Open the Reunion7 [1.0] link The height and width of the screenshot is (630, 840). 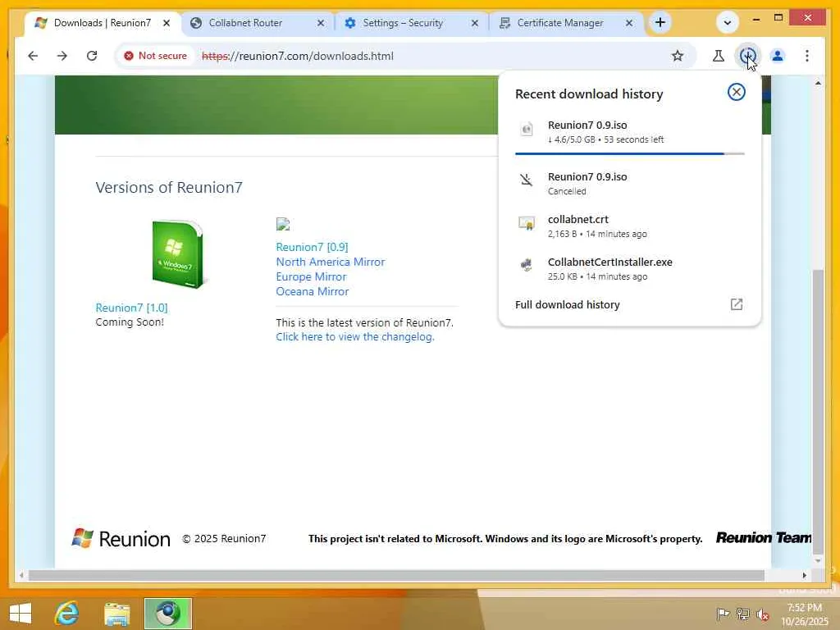(x=131, y=308)
